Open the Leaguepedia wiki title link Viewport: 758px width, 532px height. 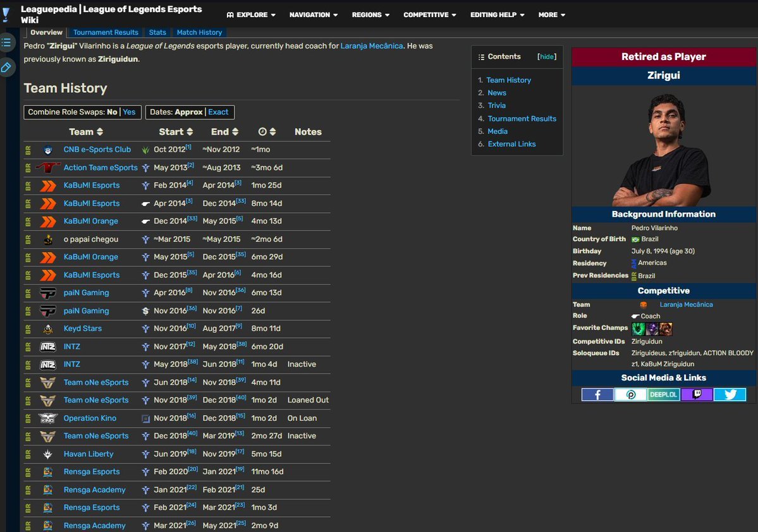111,15
